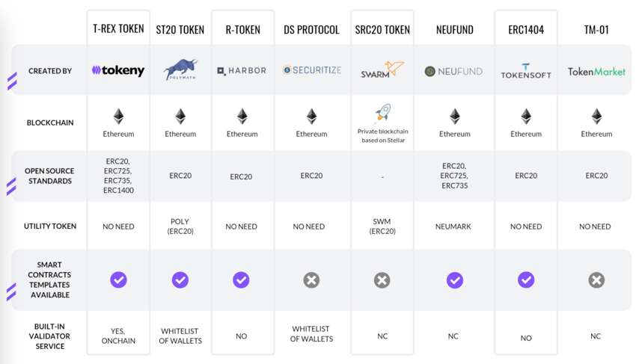
Task: Click the Tokensoft logo
Action: (526, 71)
